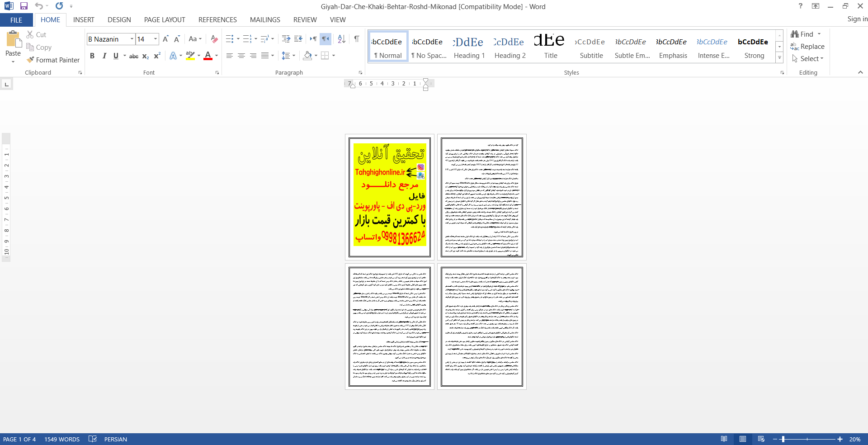Expand the Bullets dropdown arrow
868x445 pixels.
click(x=238, y=39)
